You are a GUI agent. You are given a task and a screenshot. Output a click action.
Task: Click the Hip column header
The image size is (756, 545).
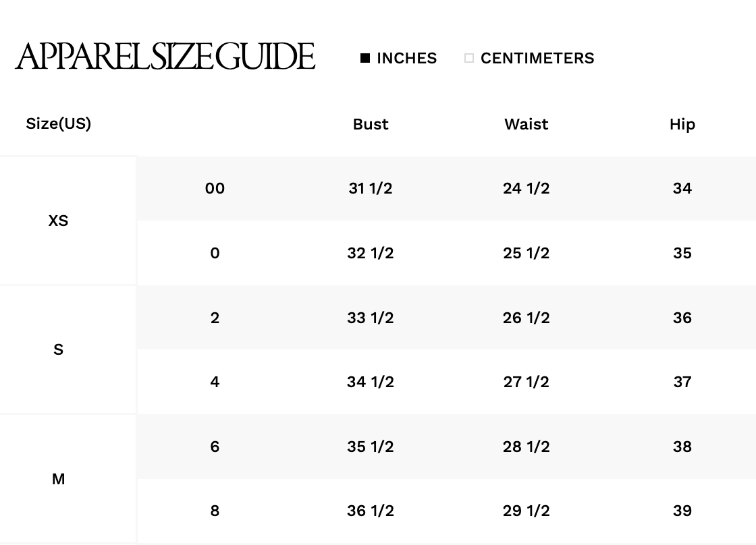[682, 124]
